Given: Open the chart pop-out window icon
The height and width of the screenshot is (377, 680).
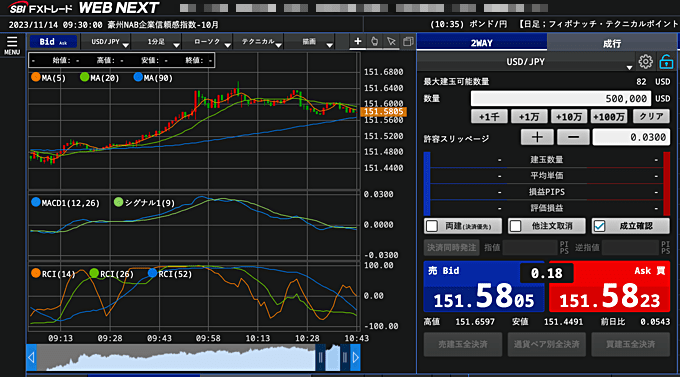Looking at the screenshot, I should pyautogui.click(x=408, y=42).
